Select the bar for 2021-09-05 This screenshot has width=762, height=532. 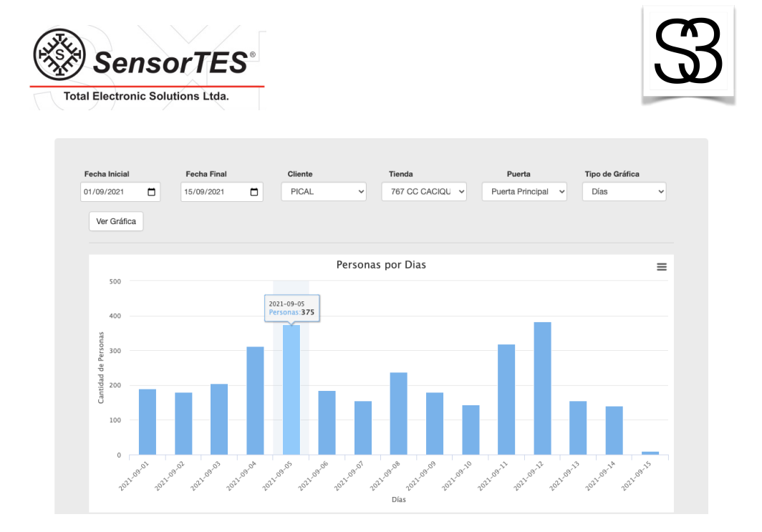(291, 390)
